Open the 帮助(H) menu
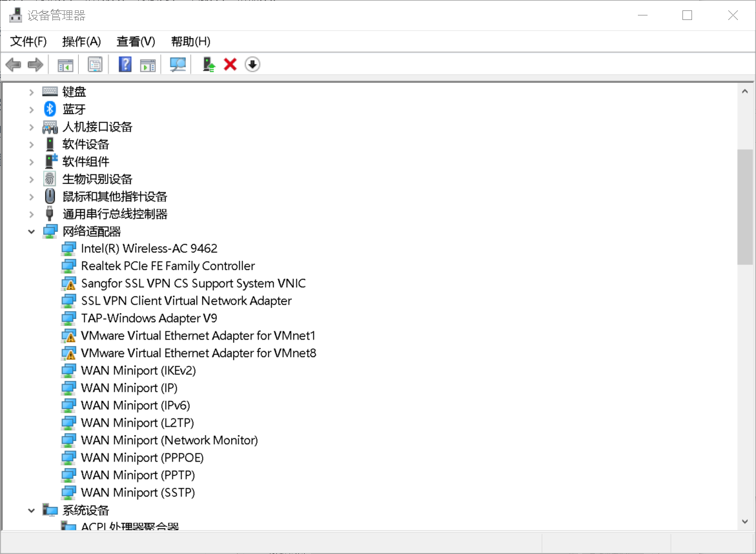The width and height of the screenshot is (756, 554). [x=190, y=41]
